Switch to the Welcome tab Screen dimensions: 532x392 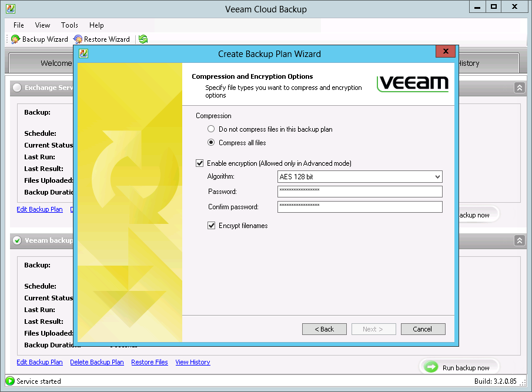(x=41, y=63)
